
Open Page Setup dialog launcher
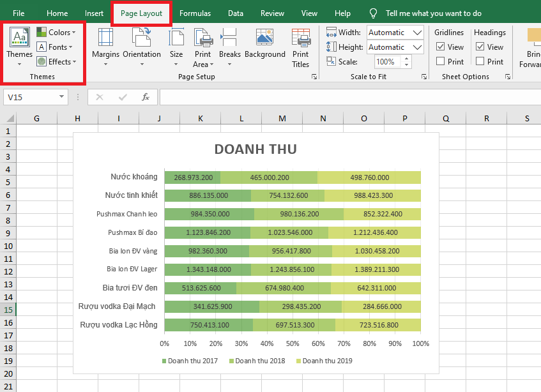(x=314, y=77)
